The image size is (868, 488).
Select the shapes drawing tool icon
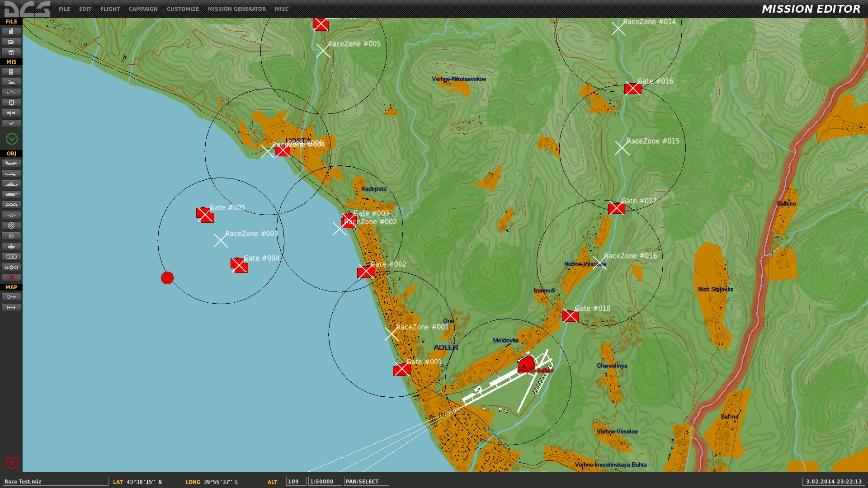pyautogui.click(x=11, y=267)
